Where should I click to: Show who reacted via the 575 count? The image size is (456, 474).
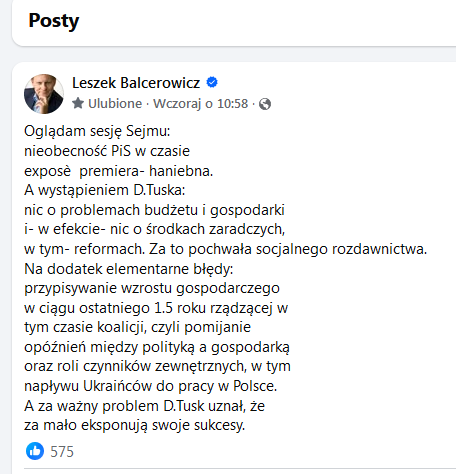[62, 452]
